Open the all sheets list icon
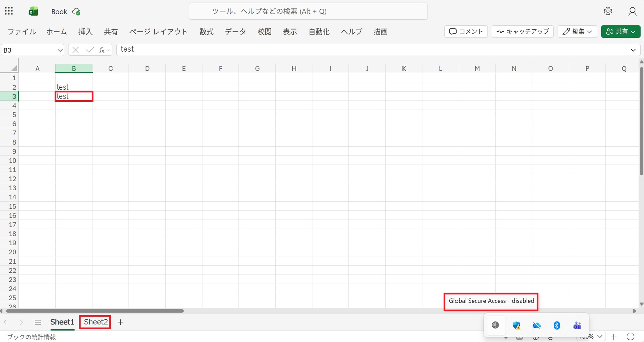Viewport: 644px width, 342px height. 38,322
